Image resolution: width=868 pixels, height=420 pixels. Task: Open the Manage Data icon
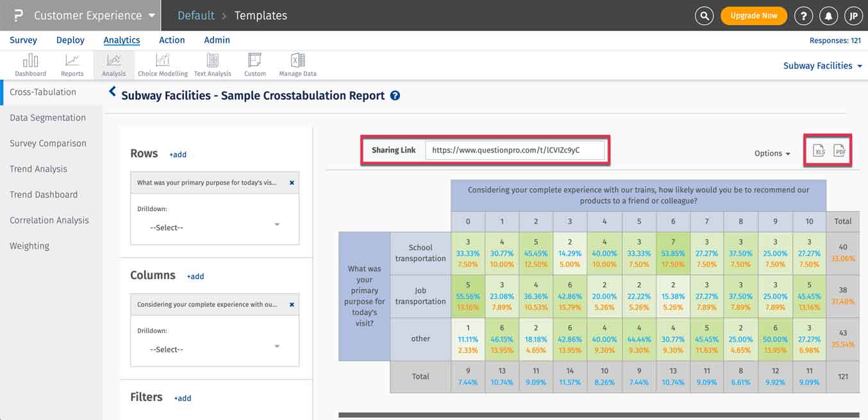click(x=297, y=65)
